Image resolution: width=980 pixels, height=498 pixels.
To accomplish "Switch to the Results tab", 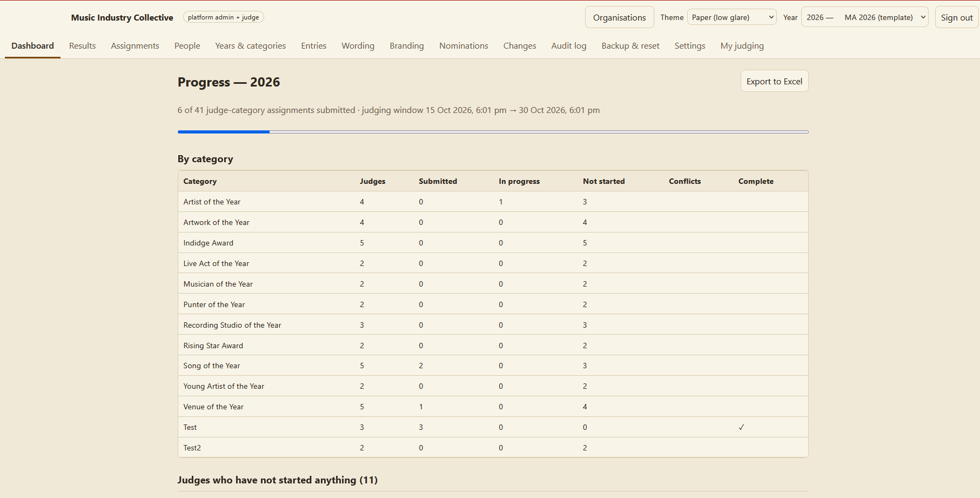I will (82, 46).
